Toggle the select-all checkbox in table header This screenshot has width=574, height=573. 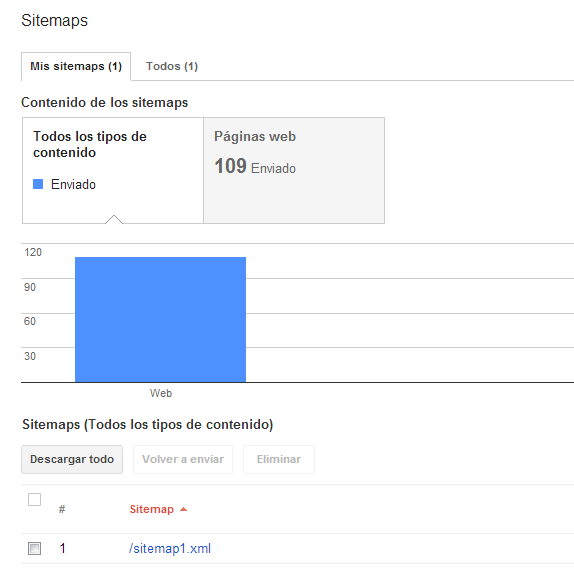click(x=34, y=499)
